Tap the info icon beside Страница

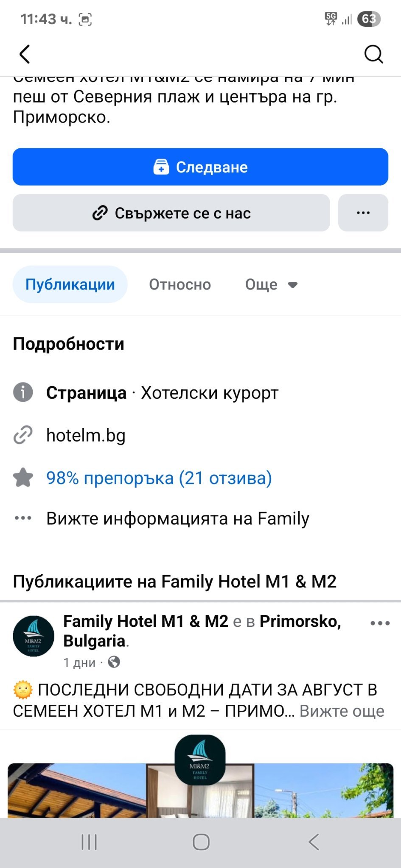point(23,392)
